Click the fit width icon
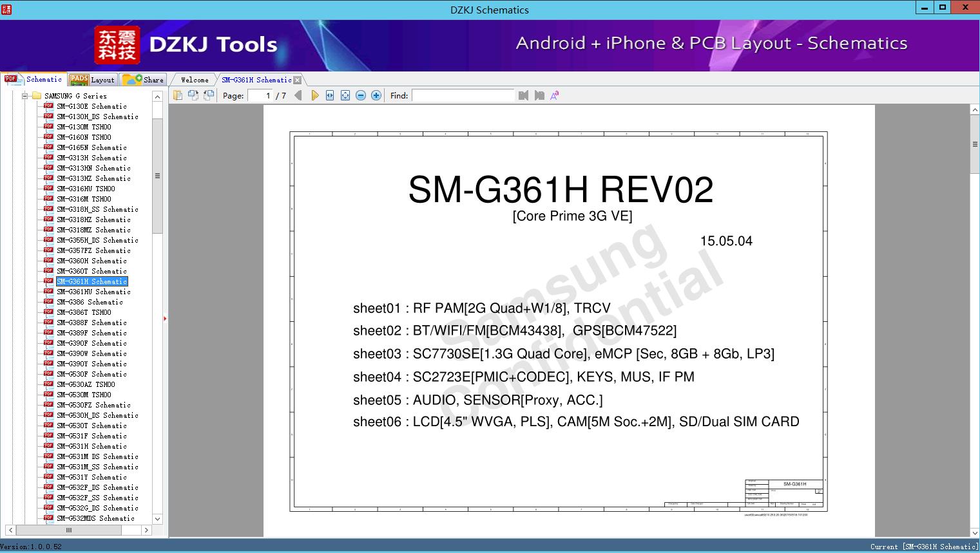The height and width of the screenshot is (553, 980). tap(330, 95)
